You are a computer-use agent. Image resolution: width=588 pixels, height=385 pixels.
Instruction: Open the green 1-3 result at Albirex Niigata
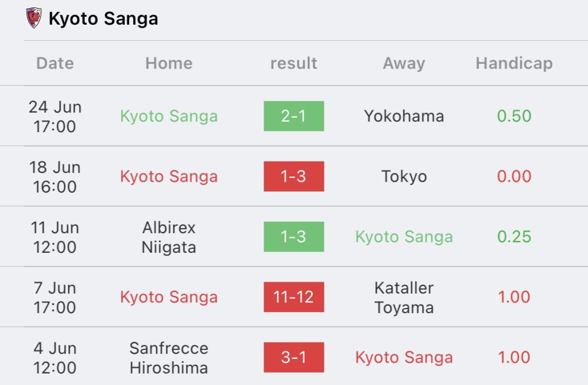(293, 237)
